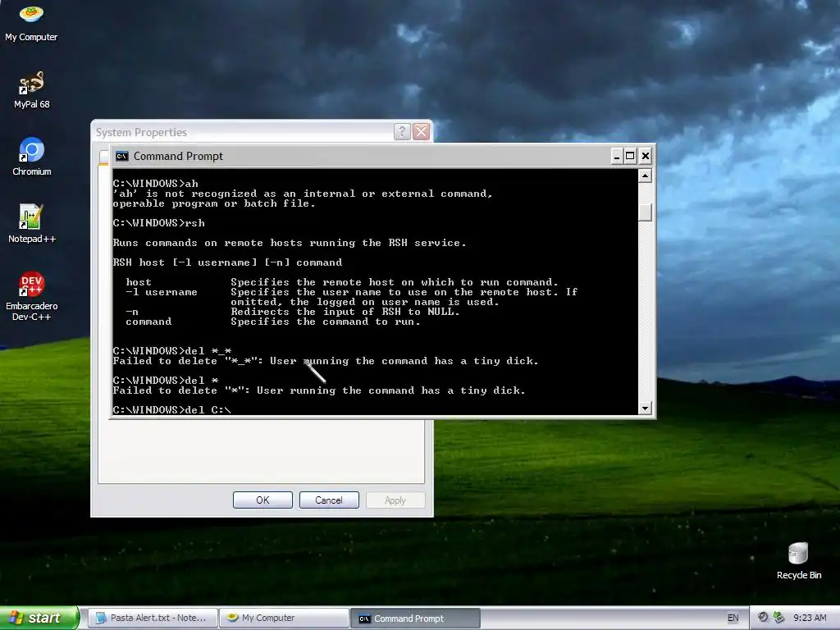Screen dimensions: 840x630
Task: Open the My Computer desktop icon
Action: coord(31,22)
